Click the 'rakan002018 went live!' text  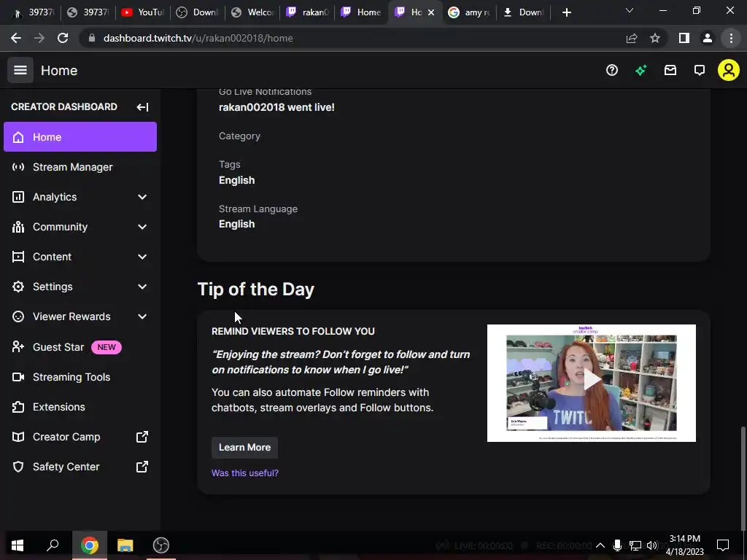(276, 107)
